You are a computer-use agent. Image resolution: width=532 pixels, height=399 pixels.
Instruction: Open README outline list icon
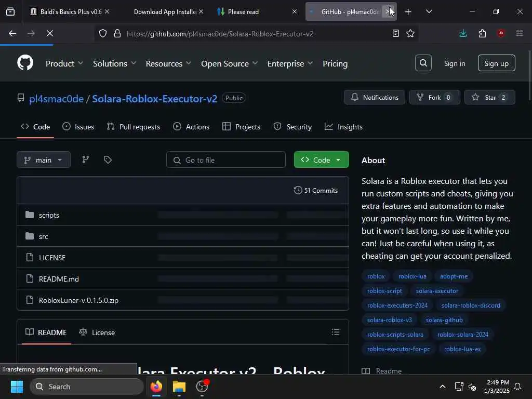(336, 332)
